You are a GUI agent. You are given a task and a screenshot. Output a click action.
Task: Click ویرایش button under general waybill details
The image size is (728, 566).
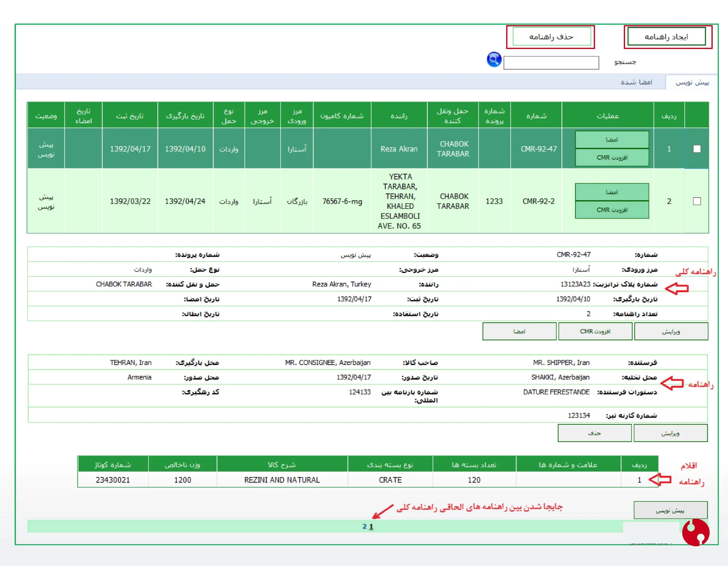671,331
